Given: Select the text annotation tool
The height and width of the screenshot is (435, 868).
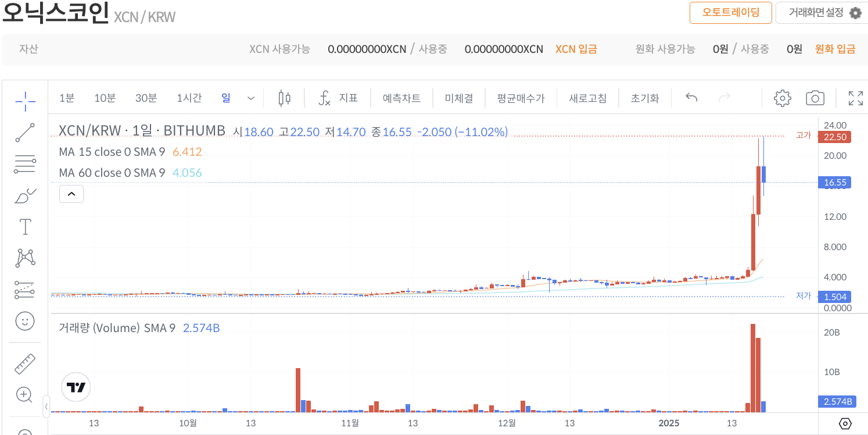Looking at the screenshot, I should 24,227.
